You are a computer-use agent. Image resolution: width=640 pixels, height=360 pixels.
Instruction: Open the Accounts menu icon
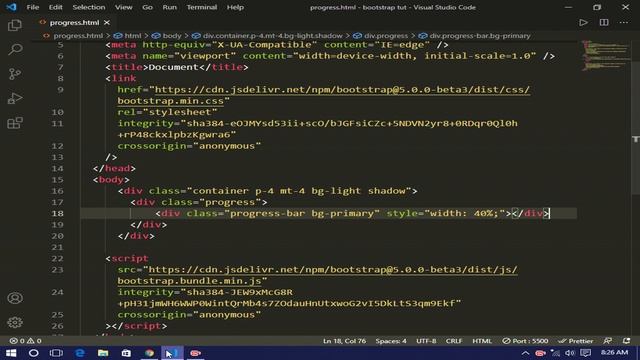click(x=15, y=298)
